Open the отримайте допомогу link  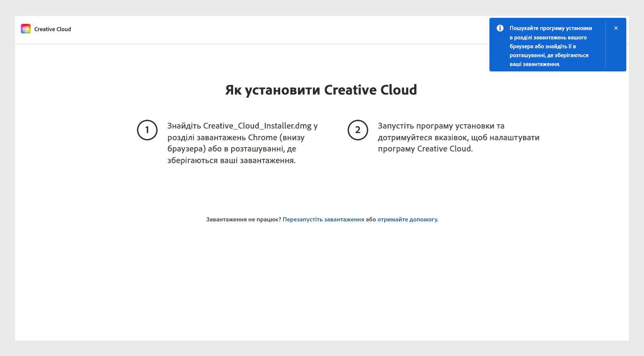pos(408,220)
